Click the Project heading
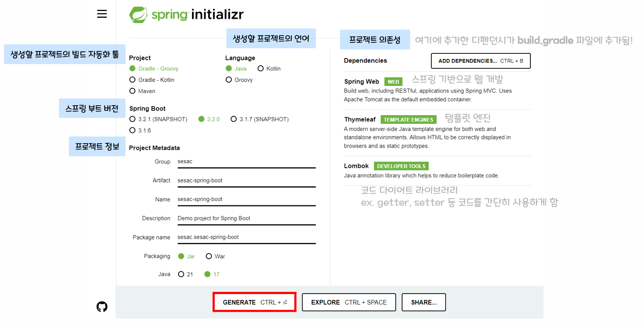The height and width of the screenshot is (326, 644). click(140, 58)
